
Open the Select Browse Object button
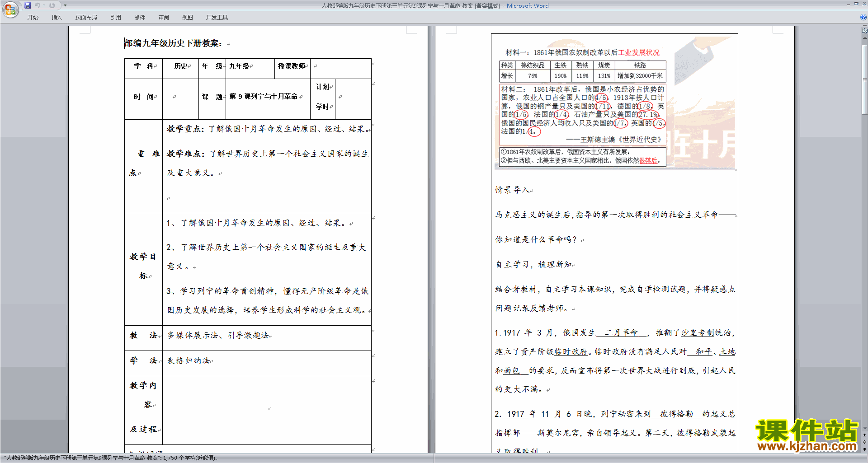864,442
